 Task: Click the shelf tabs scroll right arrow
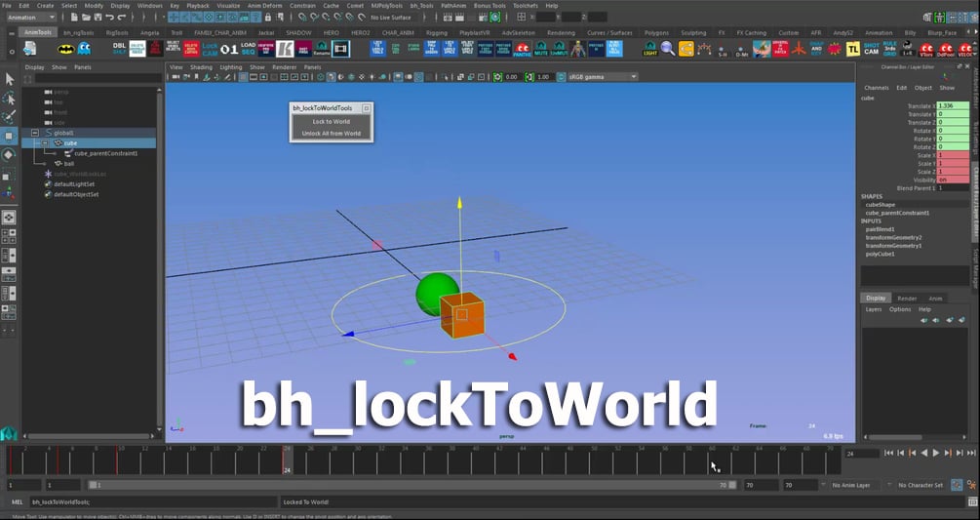975,32
